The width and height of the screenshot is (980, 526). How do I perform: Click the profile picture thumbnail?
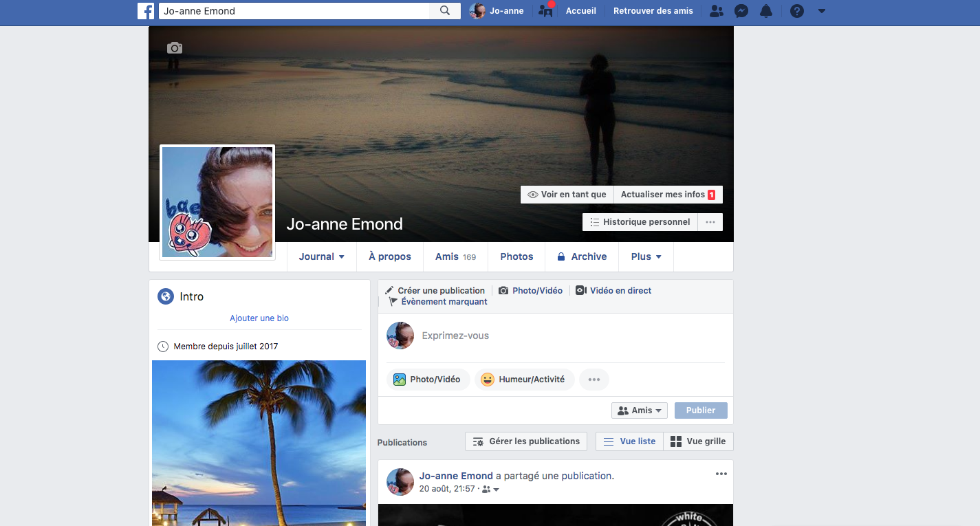[x=217, y=202]
